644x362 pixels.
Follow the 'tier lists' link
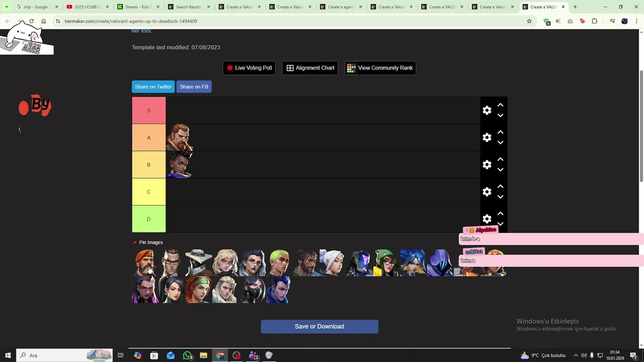(141, 31)
